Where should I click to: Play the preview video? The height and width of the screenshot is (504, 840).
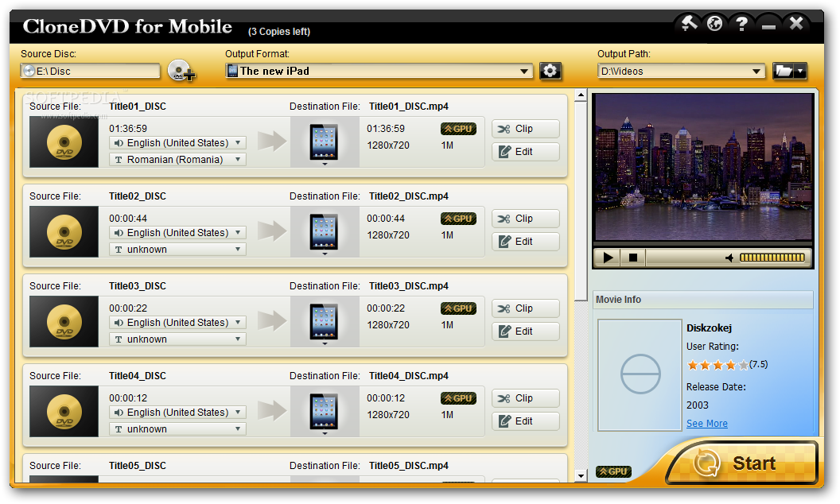608,258
